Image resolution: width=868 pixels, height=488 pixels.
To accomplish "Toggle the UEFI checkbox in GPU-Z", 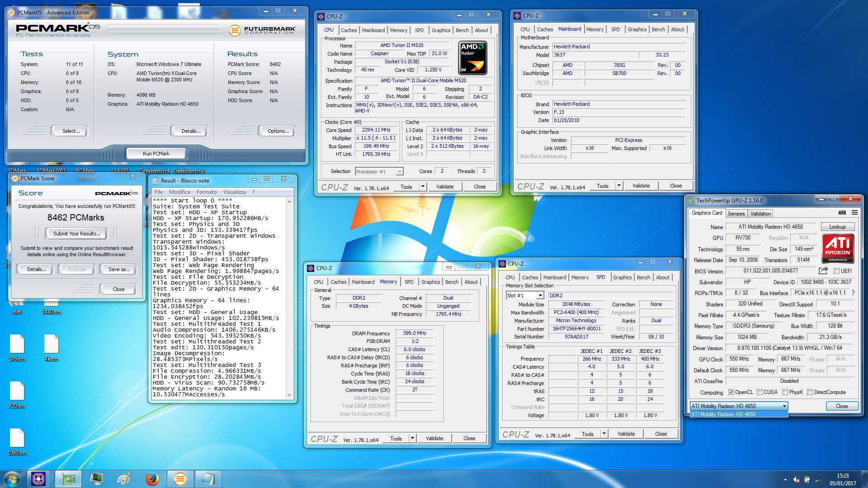I will [x=836, y=271].
